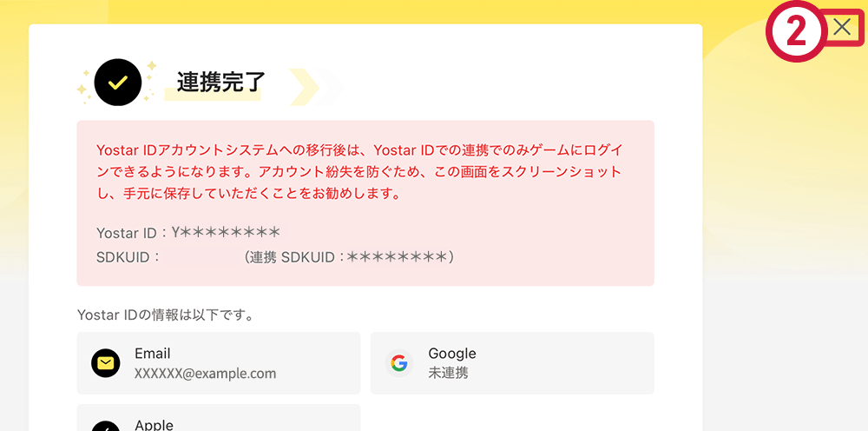Click the 'Email' label text in the card
This screenshot has height=431, width=868.
coord(153,354)
